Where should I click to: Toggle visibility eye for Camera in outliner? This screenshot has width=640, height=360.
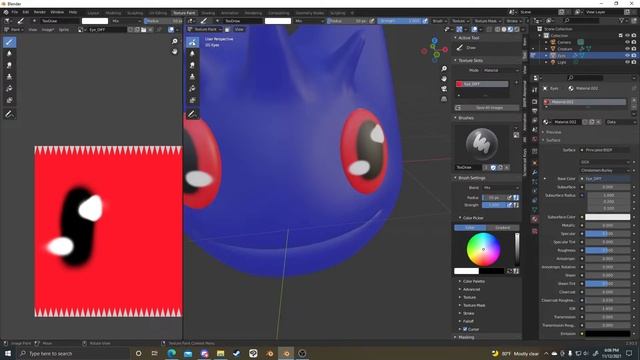pyautogui.click(x=627, y=42)
